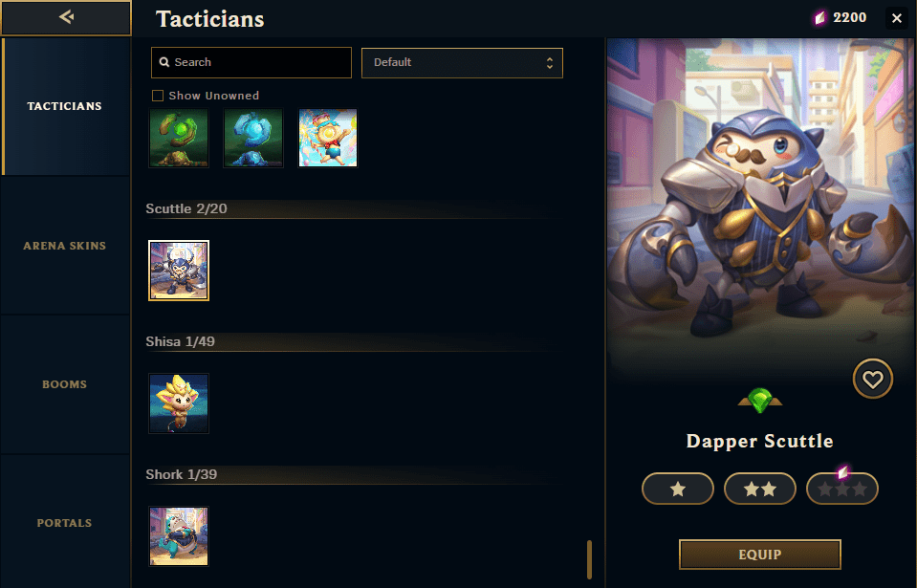Favorite Dapper Scuttle with heart icon
Image resolution: width=917 pixels, height=588 pixels.
coord(873,380)
